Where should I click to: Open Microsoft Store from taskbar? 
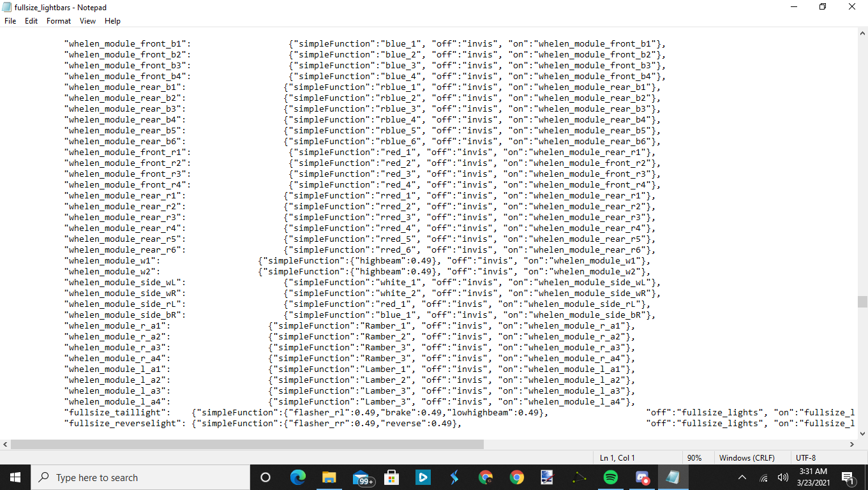tap(391, 477)
